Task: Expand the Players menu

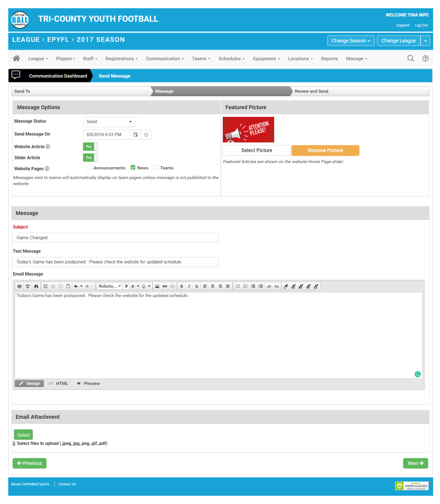Action: 65,59
